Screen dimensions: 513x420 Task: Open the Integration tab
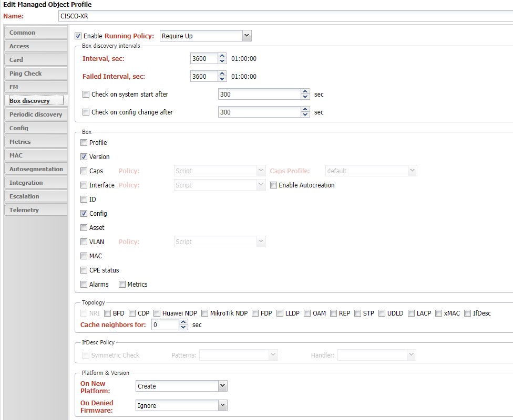tap(36, 183)
